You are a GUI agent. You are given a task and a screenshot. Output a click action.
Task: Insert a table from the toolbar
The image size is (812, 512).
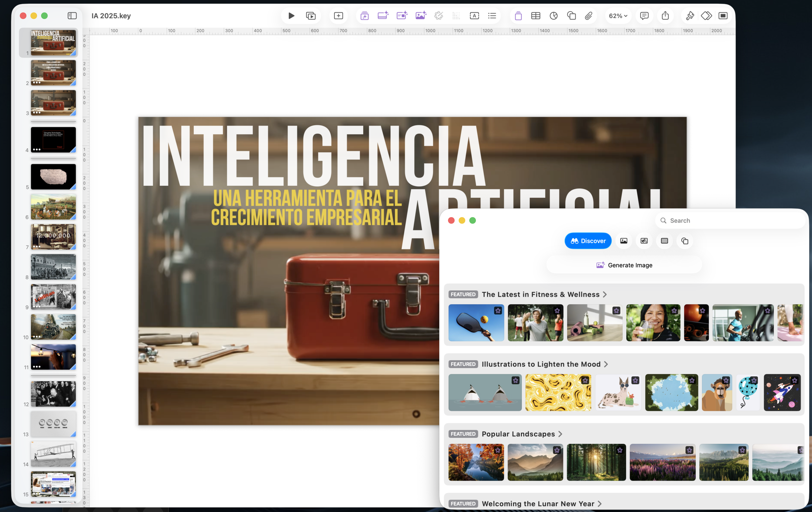[x=535, y=16]
